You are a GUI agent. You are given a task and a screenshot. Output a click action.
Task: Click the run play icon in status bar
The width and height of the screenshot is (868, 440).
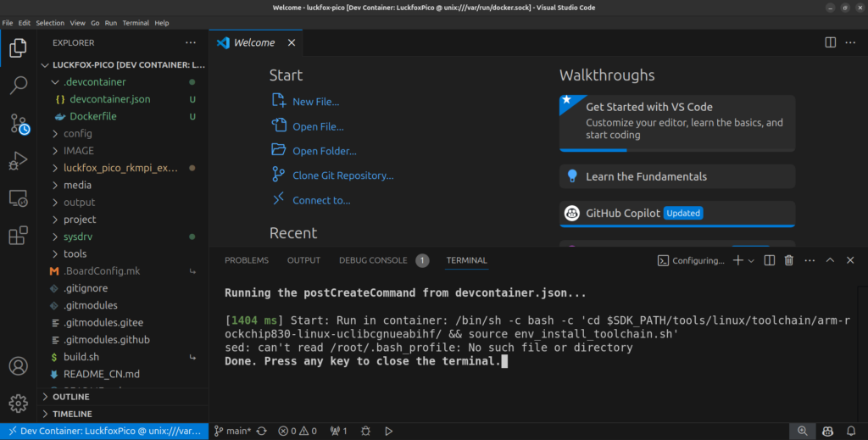point(388,432)
